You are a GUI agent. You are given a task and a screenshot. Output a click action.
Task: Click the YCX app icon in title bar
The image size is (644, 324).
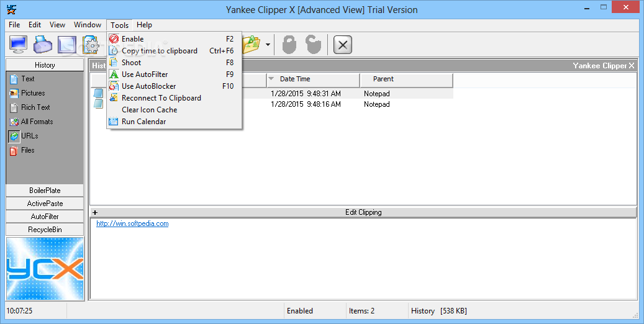(x=12, y=9)
